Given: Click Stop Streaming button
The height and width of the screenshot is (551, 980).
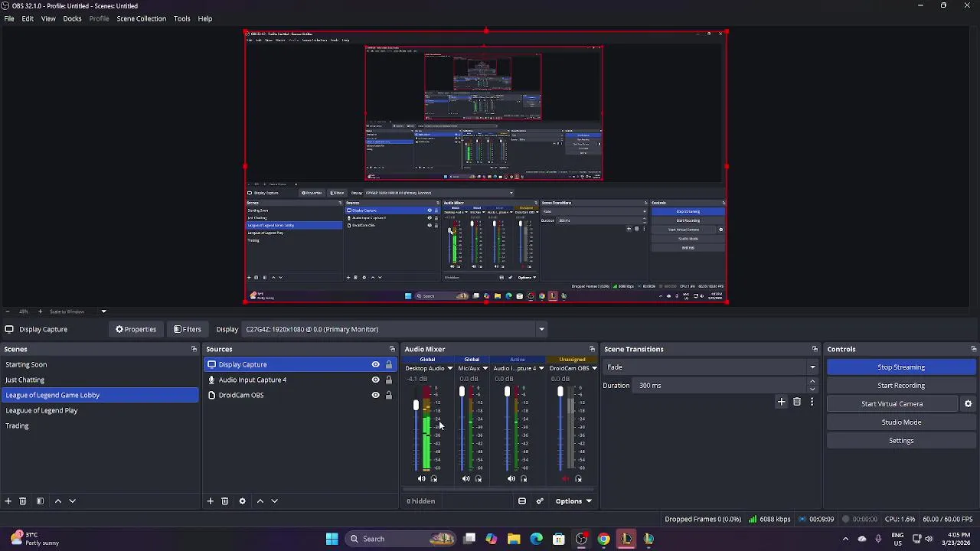Looking at the screenshot, I should [x=901, y=367].
